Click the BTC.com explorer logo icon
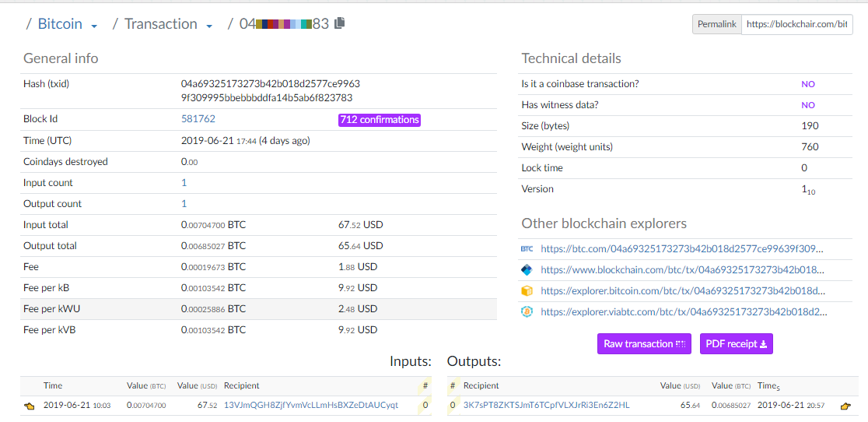 pos(527,249)
